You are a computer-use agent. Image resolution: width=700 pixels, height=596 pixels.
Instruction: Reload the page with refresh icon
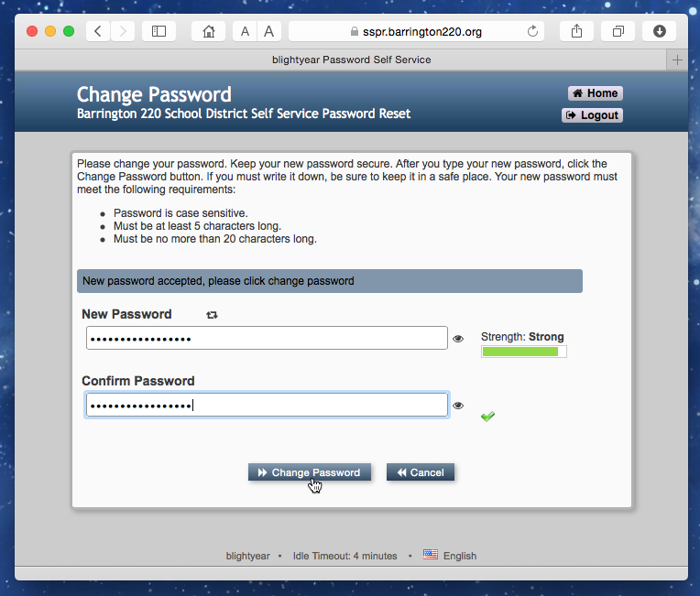click(532, 31)
